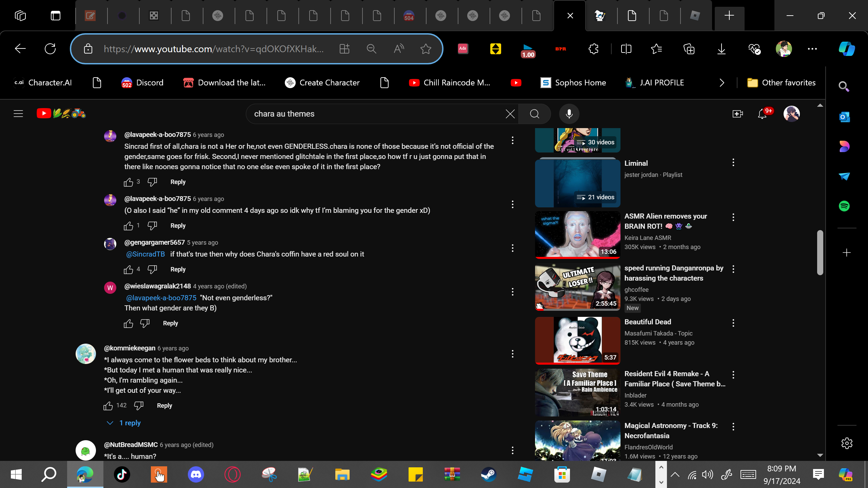Click the page vertical scrollbar thumb

point(820,252)
